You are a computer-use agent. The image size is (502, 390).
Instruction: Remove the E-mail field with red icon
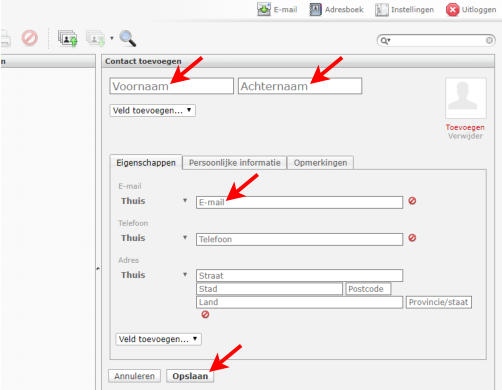tap(412, 201)
